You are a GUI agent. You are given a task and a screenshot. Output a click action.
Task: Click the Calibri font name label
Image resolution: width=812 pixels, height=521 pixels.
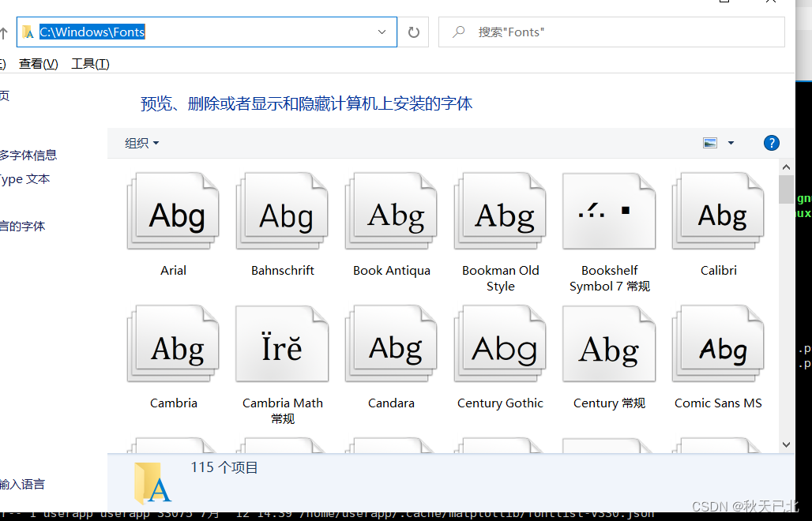718,270
